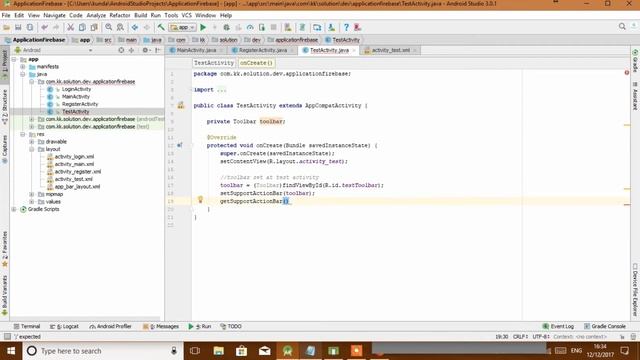
Task: Click the Find magnifier icon
Action: coord(109,27)
